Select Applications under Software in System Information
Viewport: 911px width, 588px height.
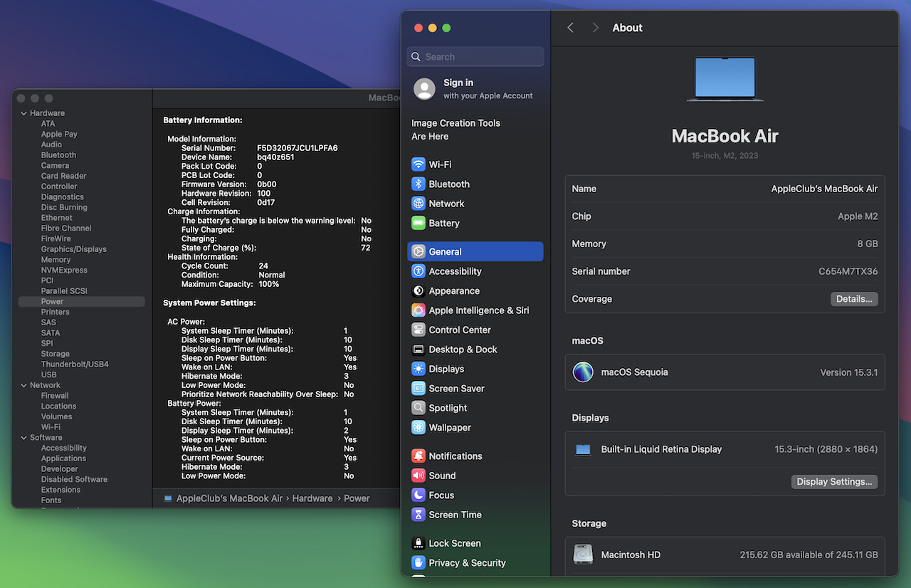63,458
